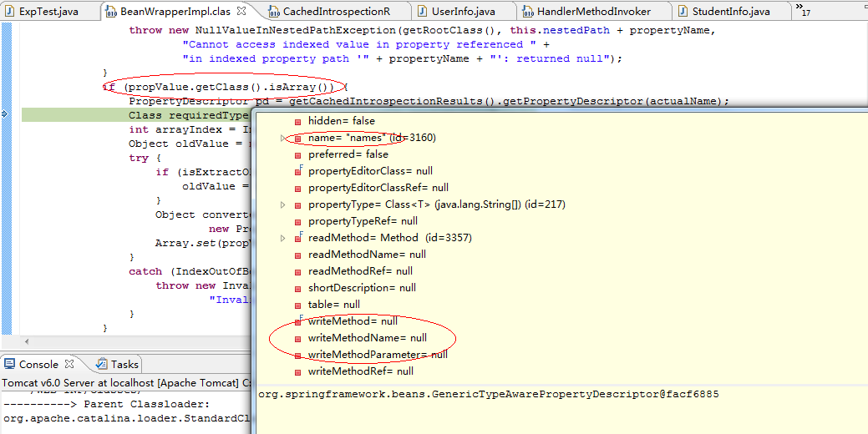The height and width of the screenshot is (434, 868).
Task: Click the field icon beside readMethodName
Action: [297, 255]
